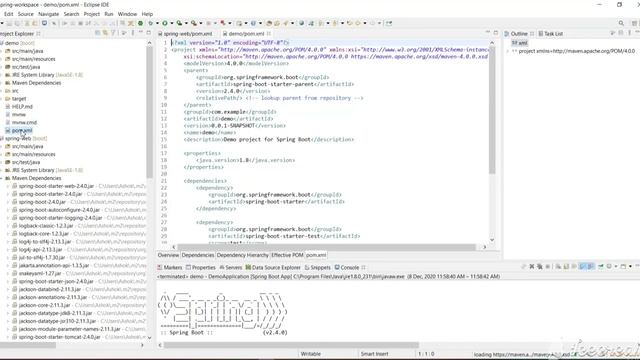Minimize the Project Explorer view
Image resolution: width=640 pixels, height=360 pixels.
[140, 32]
